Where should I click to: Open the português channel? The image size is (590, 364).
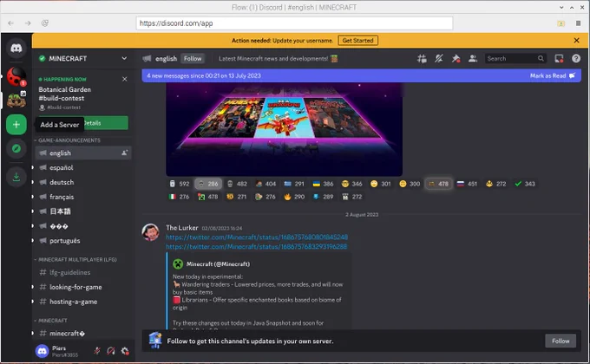tap(83, 241)
